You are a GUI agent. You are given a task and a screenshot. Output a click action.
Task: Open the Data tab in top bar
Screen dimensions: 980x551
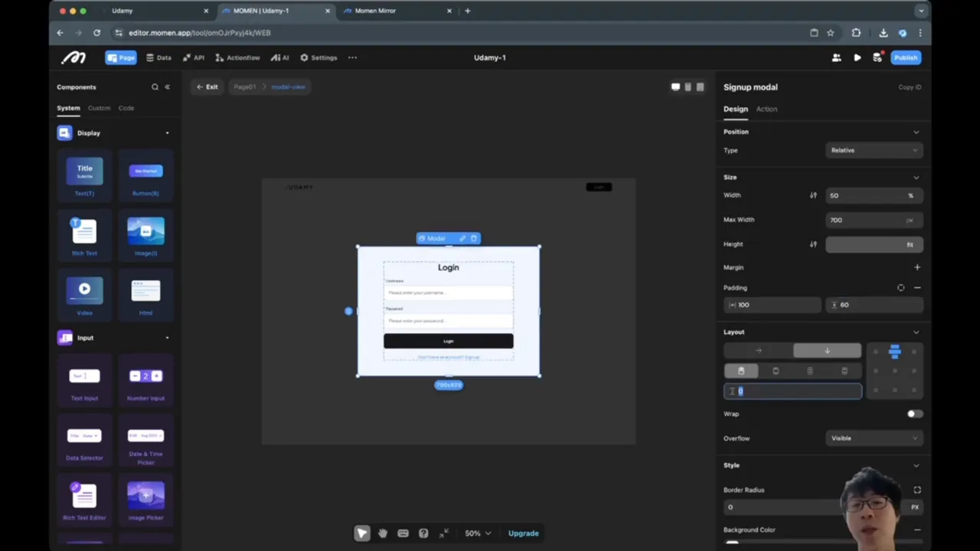click(158, 57)
